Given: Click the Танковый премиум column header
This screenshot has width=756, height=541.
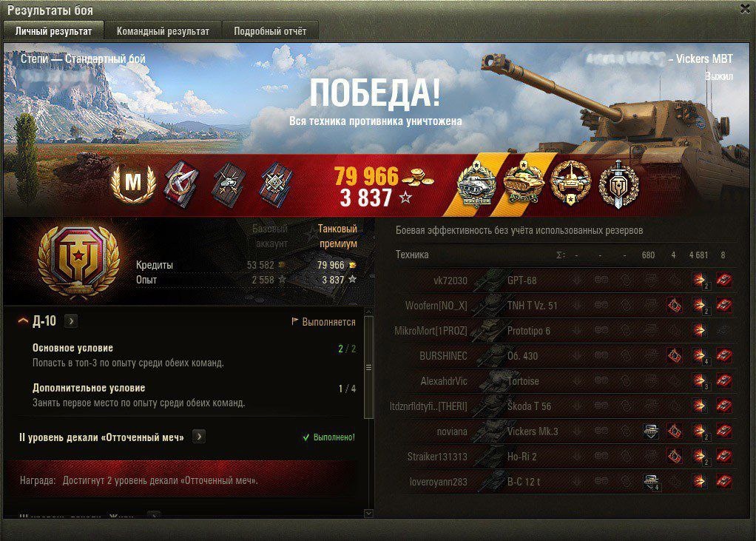Looking at the screenshot, I should tap(337, 236).
